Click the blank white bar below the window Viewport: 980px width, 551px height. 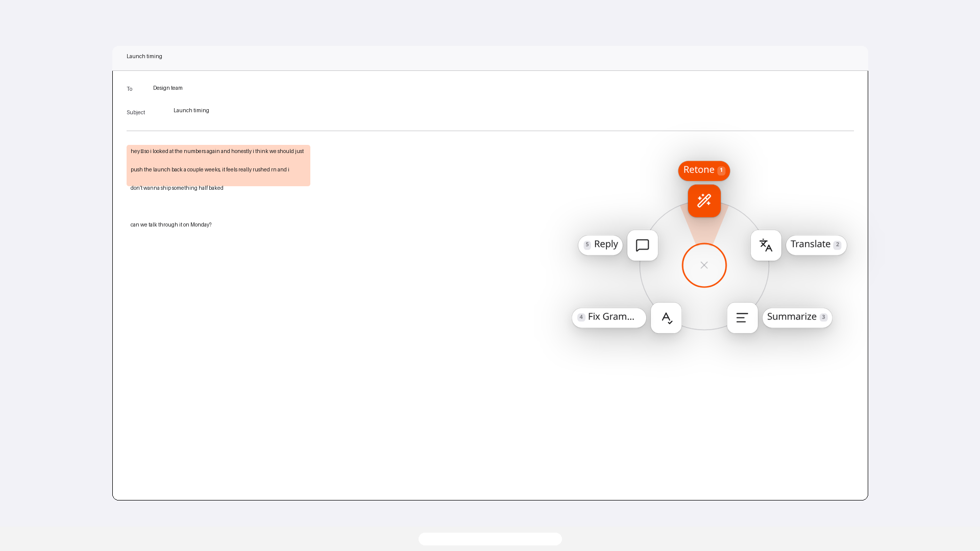point(490,539)
